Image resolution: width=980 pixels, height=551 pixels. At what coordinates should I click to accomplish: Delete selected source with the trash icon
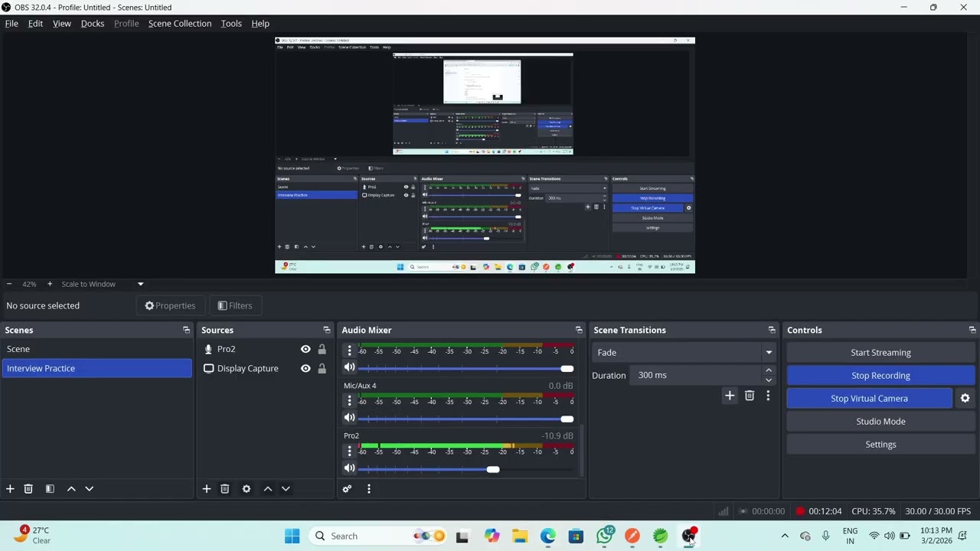(x=225, y=488)
